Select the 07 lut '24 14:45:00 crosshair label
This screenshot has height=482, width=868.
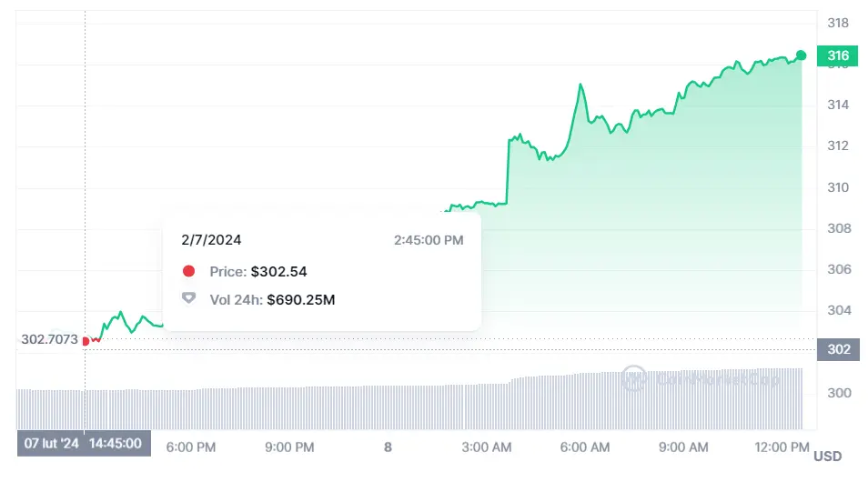tap(82, 444)
